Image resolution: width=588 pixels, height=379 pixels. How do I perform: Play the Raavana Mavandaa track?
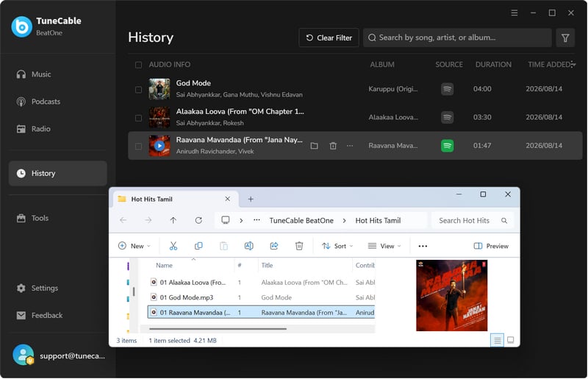click(159, 146)
